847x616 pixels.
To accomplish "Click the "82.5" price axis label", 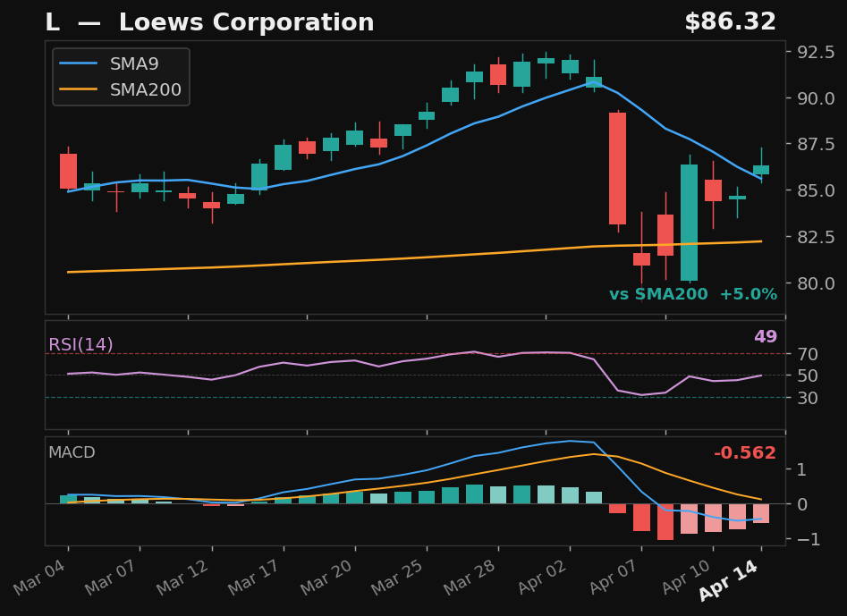I will pyautogui.click(x=816, y=236).
